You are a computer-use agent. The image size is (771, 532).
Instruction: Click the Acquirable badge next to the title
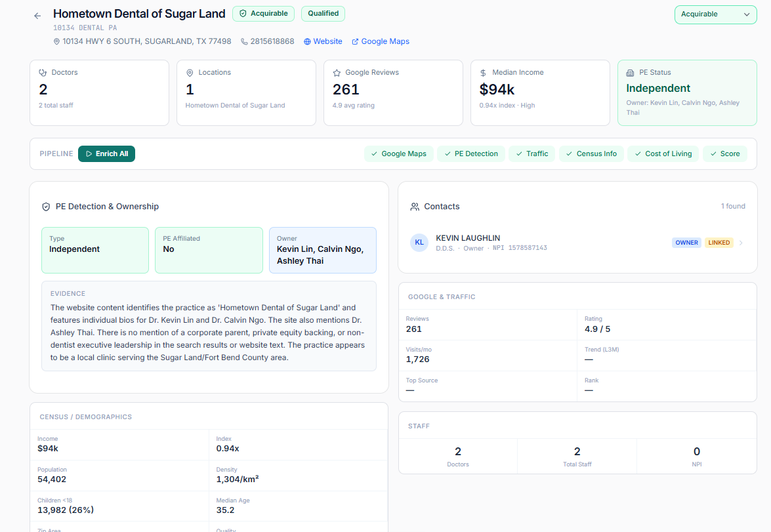click(x=264, y=14)
